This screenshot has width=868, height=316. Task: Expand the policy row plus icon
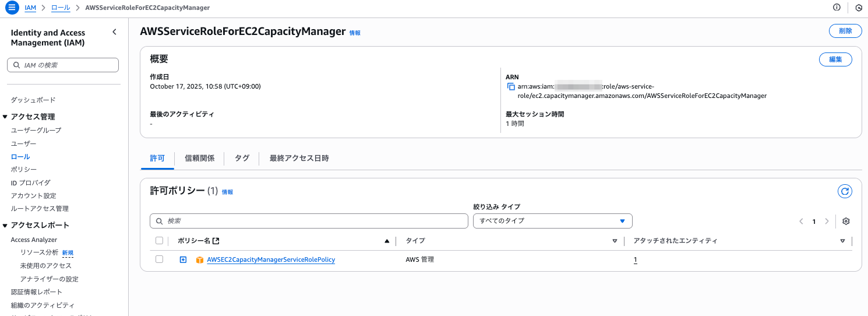pos(183,259)
